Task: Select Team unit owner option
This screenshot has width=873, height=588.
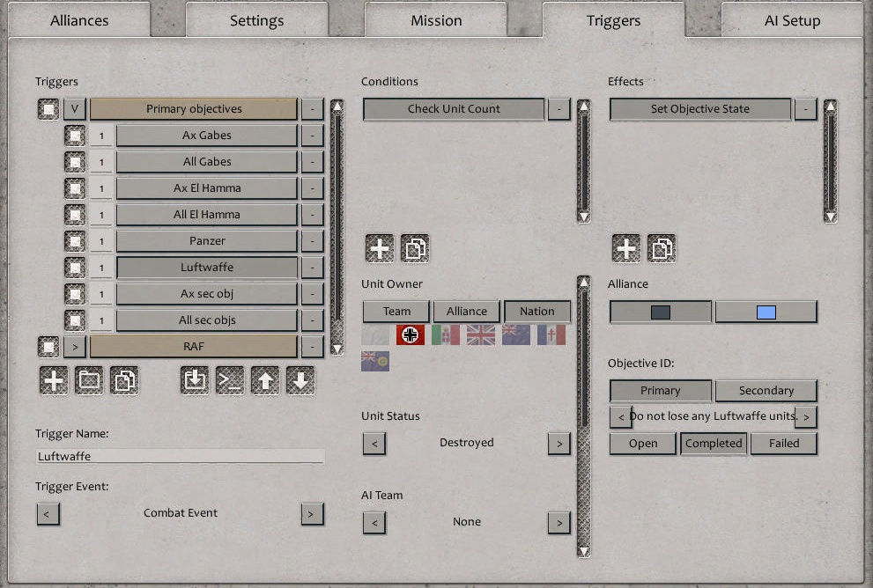Action: [x=396, y=312]
